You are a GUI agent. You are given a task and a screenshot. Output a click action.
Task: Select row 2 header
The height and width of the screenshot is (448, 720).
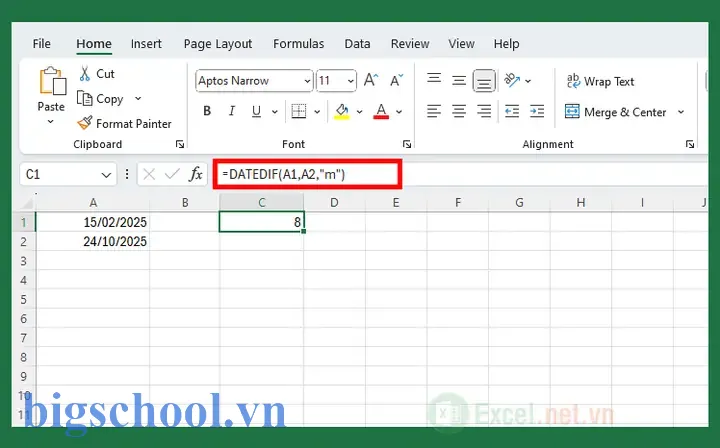pos(23,241)
